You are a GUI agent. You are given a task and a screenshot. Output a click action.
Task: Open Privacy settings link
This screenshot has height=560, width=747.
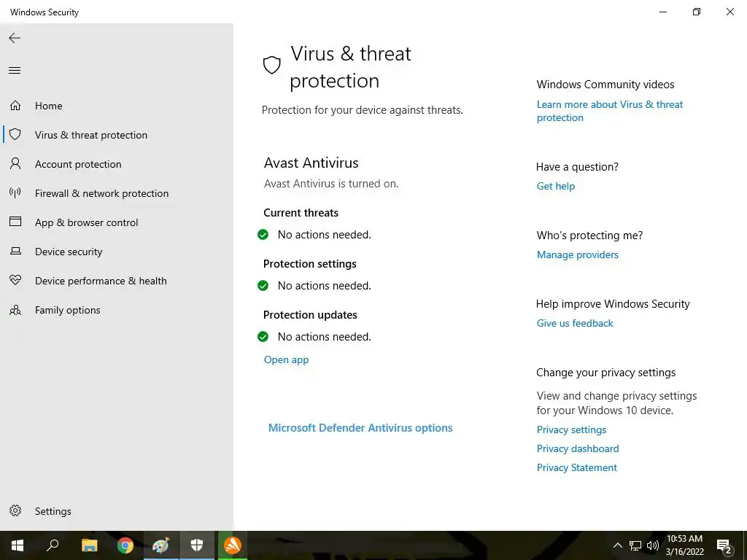click(571, 429)
